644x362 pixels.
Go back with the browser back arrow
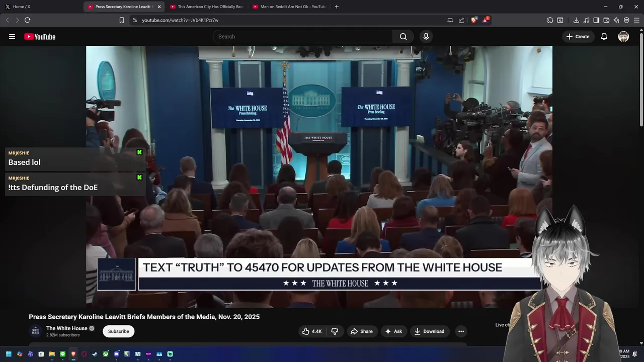tap(7, 20)
